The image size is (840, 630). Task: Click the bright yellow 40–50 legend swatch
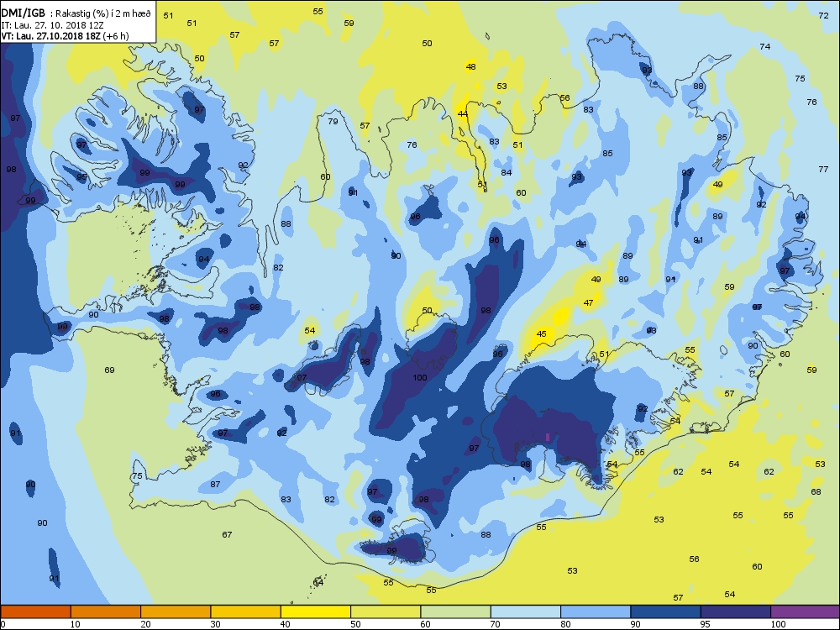316,612
